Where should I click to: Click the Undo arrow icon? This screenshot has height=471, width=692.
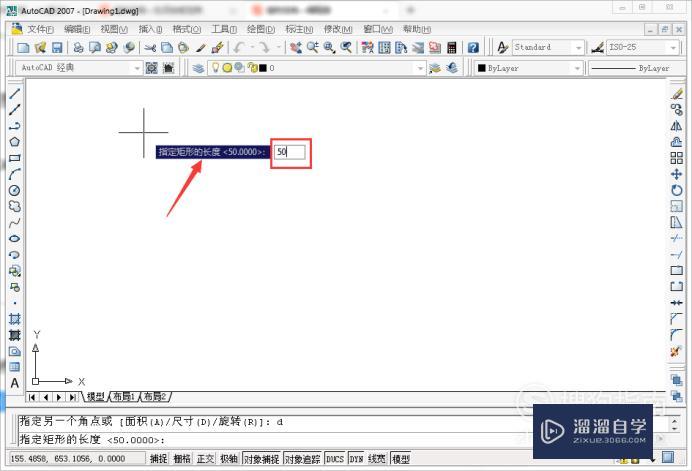pos(240,47)
